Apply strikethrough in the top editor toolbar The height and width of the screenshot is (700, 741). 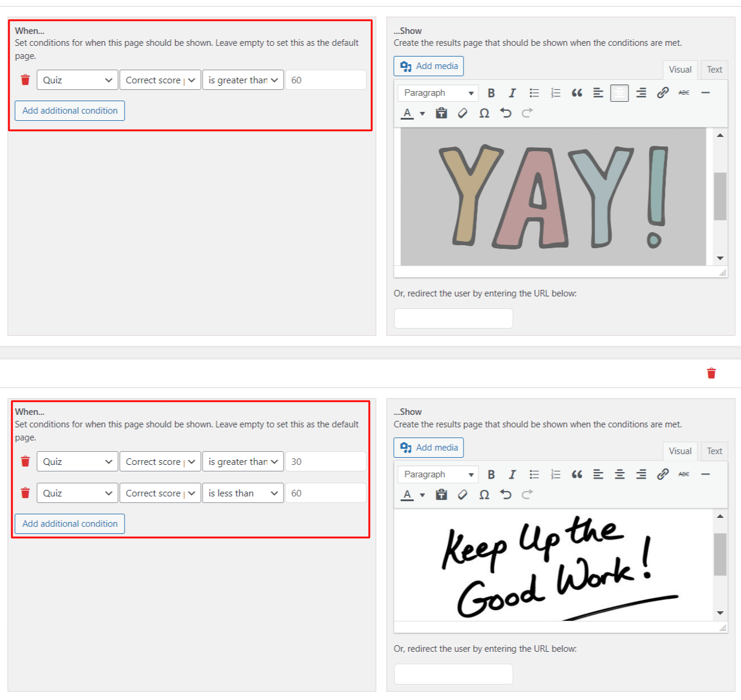(684, 93)
